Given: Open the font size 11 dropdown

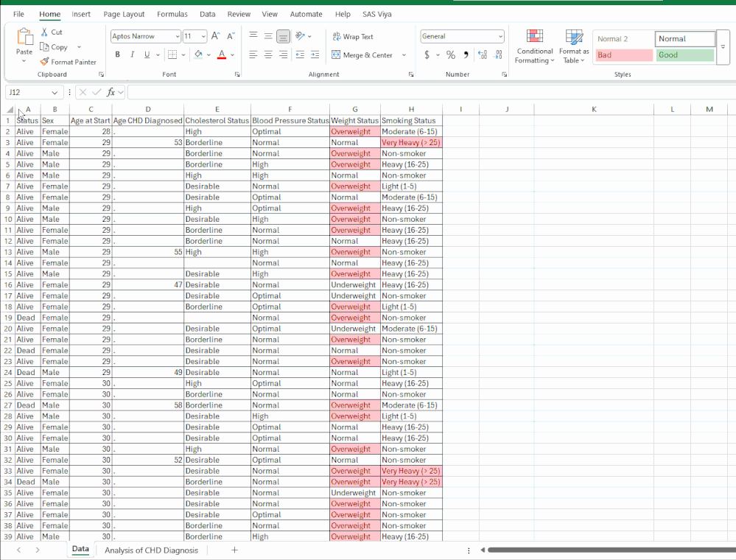Looking at the screenshot, I should point(203,36).
